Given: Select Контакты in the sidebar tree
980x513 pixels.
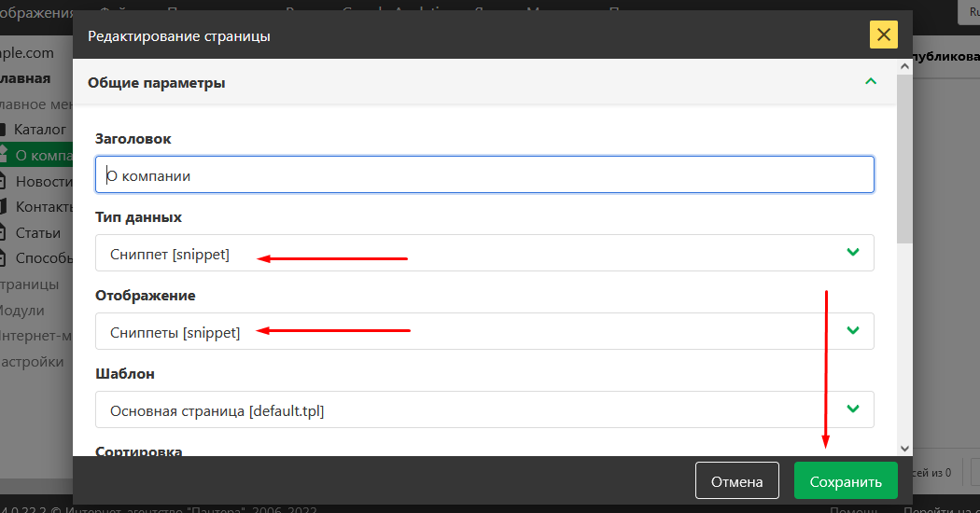Looking at the screenshot, I should pos(44,207).
